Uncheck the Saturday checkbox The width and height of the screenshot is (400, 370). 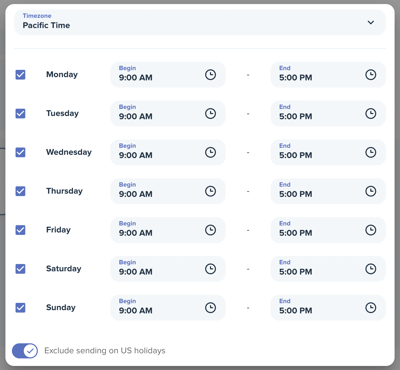point(20,269)
